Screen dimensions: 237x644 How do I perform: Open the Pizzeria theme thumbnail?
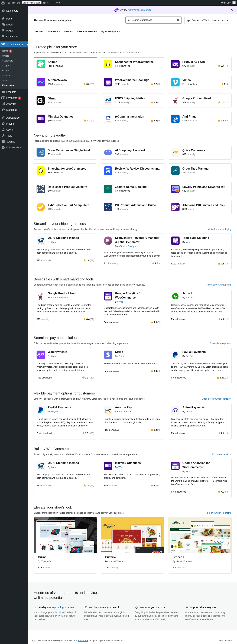click(132, 535)
